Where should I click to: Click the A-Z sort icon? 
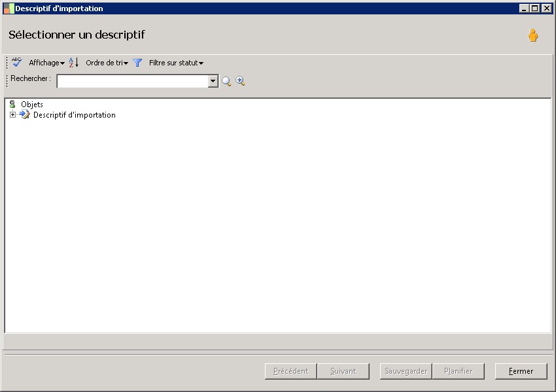click(x=73, y=63)
